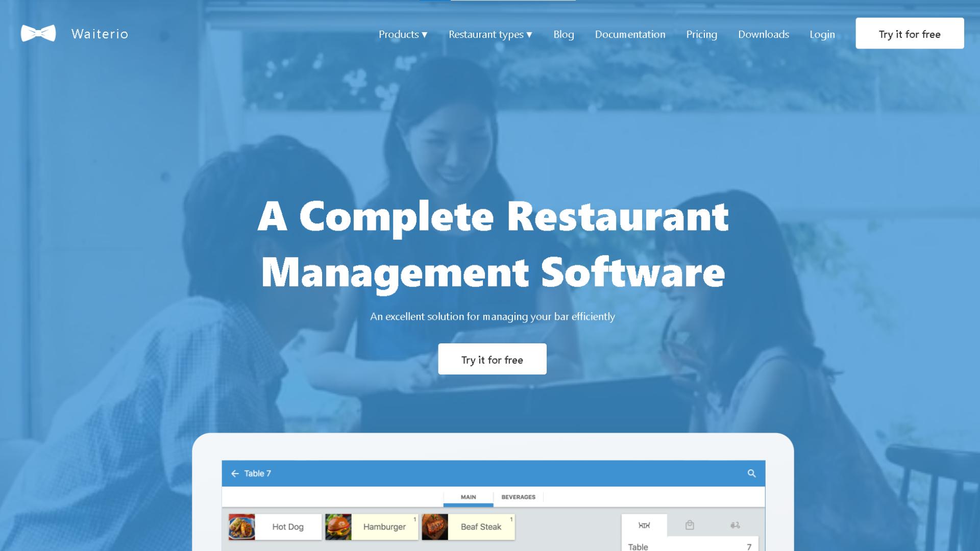Viewport: 980px width, 551px height.
Task: Switch to the BEVERAGES tab
Action: (518, 496)
